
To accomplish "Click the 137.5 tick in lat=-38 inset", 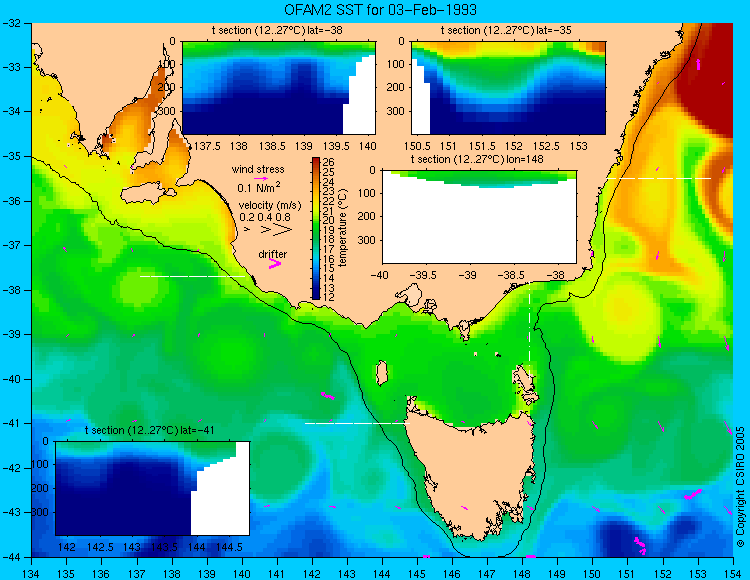I will tap(206, 146).
